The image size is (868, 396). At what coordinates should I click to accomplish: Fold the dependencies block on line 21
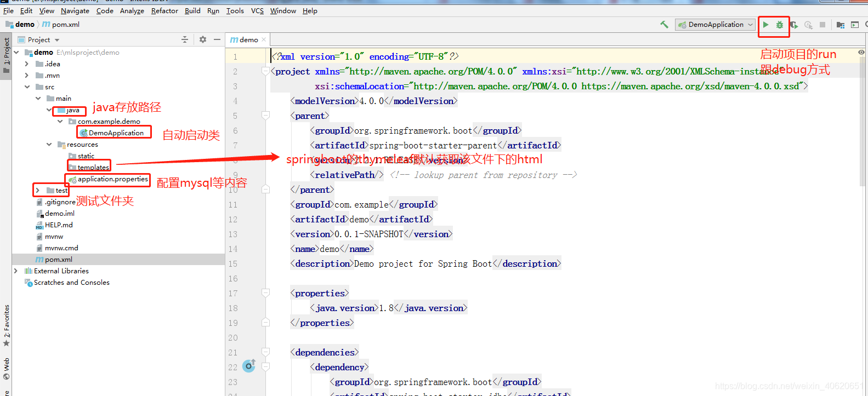point(265,352)
